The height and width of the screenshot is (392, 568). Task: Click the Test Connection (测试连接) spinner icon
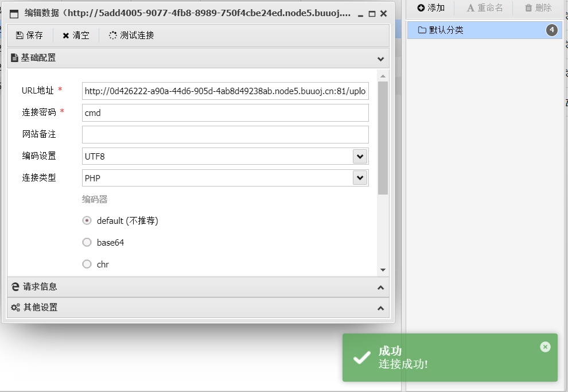pyautogui.click(x=113, y=36)
